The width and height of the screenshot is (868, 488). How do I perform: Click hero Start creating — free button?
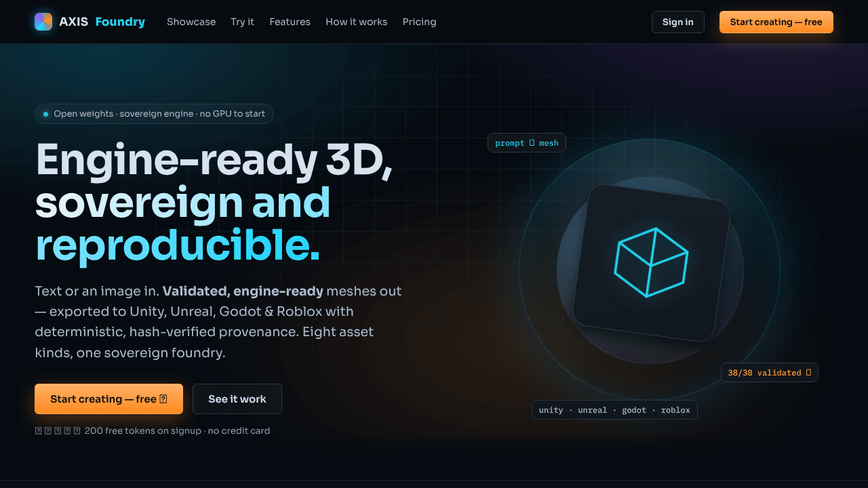pos(108,399)
